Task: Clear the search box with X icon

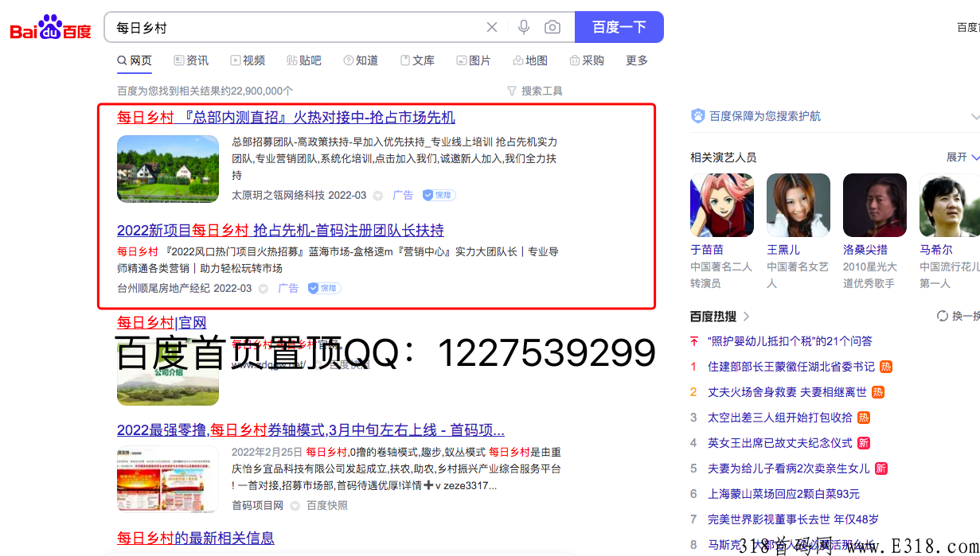Action: pos(492,27)
